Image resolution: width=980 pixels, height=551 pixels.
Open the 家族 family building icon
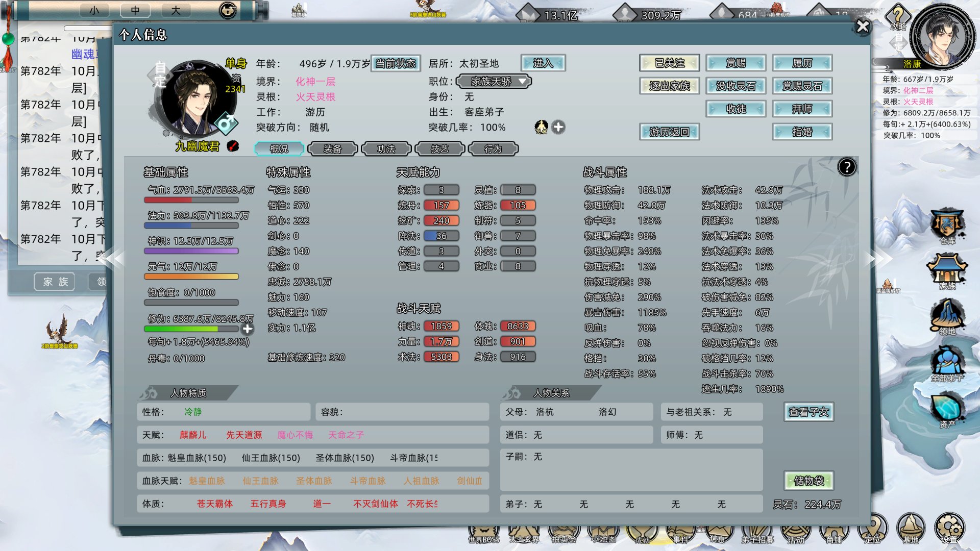coord(947,271)
